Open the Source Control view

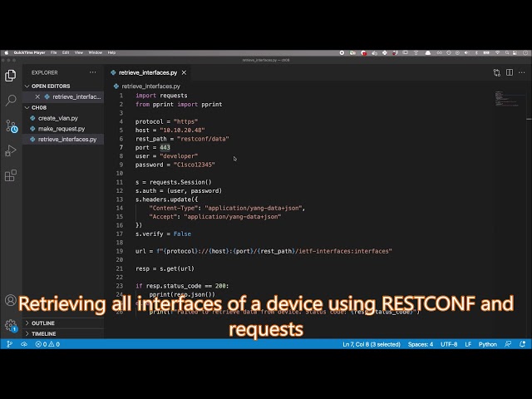tap(11, 126)
